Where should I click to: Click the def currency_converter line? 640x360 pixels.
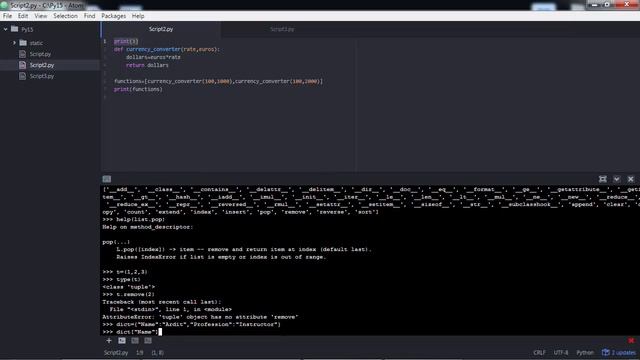pyautogui.click(x=167, y=49)
